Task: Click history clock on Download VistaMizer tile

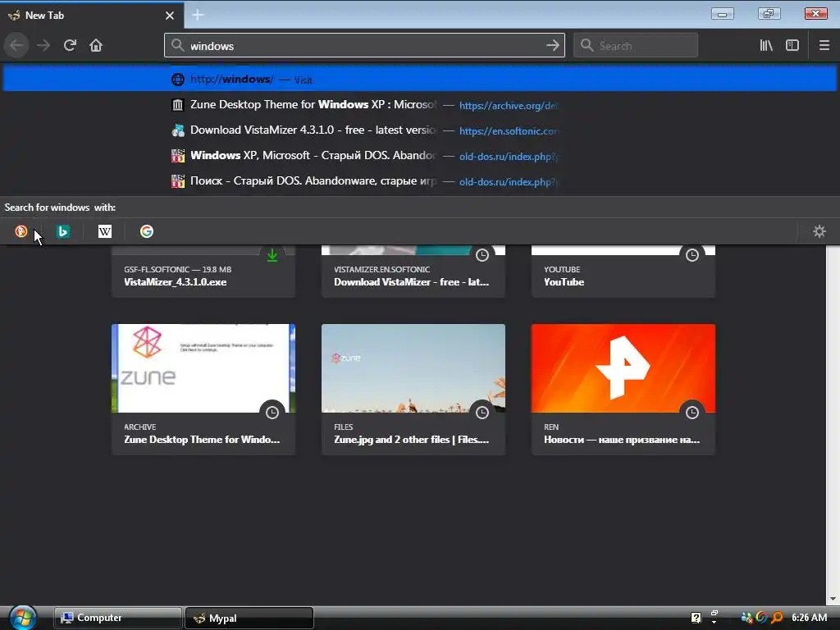Action: 482,255
